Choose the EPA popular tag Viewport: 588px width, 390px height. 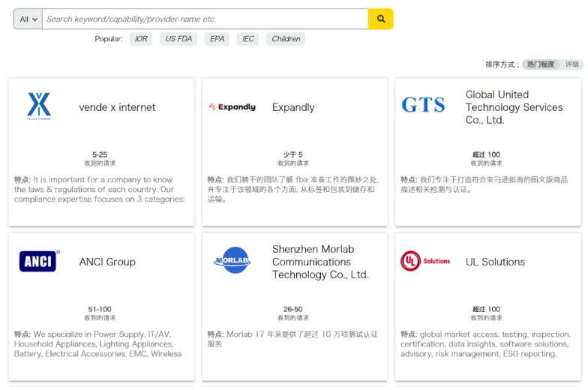217,39
